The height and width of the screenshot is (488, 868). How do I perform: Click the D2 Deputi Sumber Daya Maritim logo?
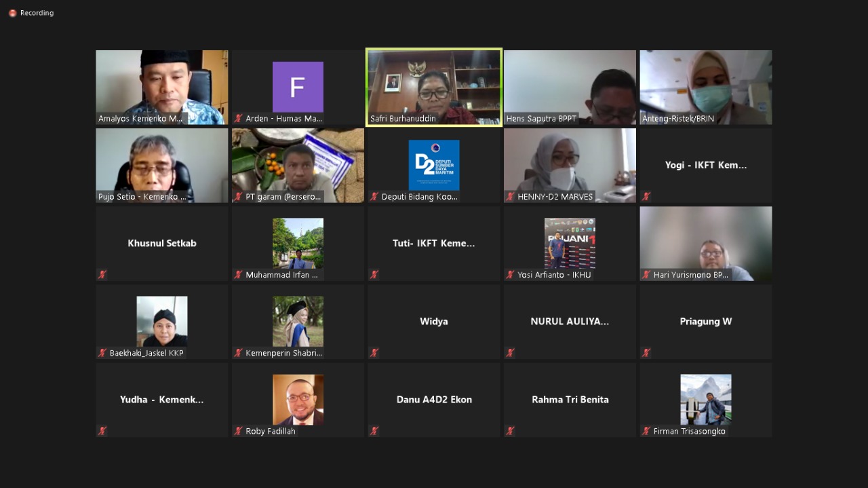click(434, 165)
